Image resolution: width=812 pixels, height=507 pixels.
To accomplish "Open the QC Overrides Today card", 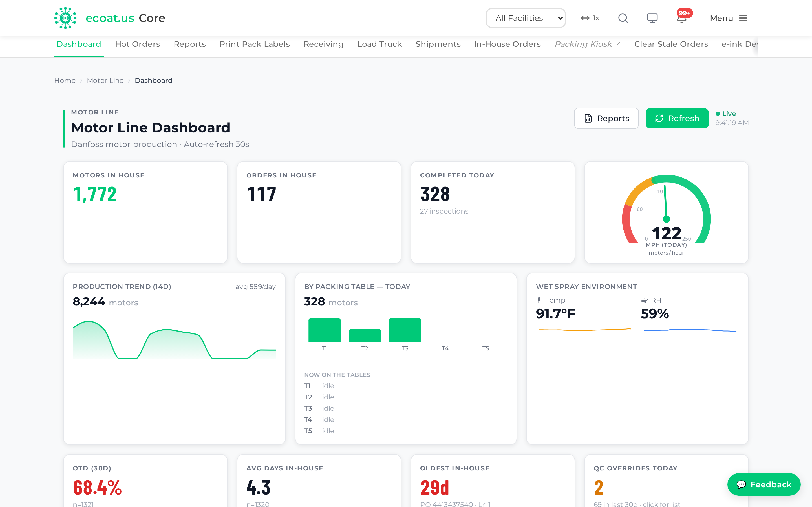I will click(x=666, y=481).
